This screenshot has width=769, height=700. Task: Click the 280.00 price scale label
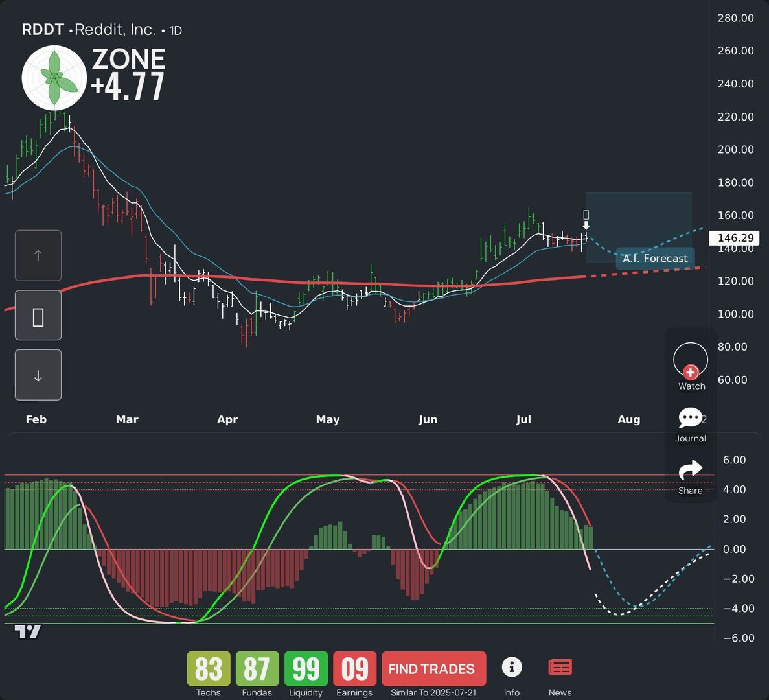coord(736,18)
